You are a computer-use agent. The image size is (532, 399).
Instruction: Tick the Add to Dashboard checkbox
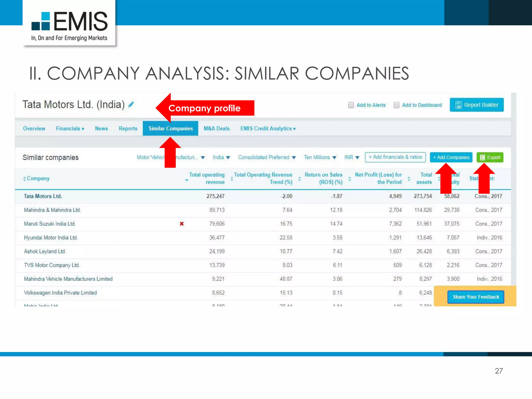coord(396,105)
